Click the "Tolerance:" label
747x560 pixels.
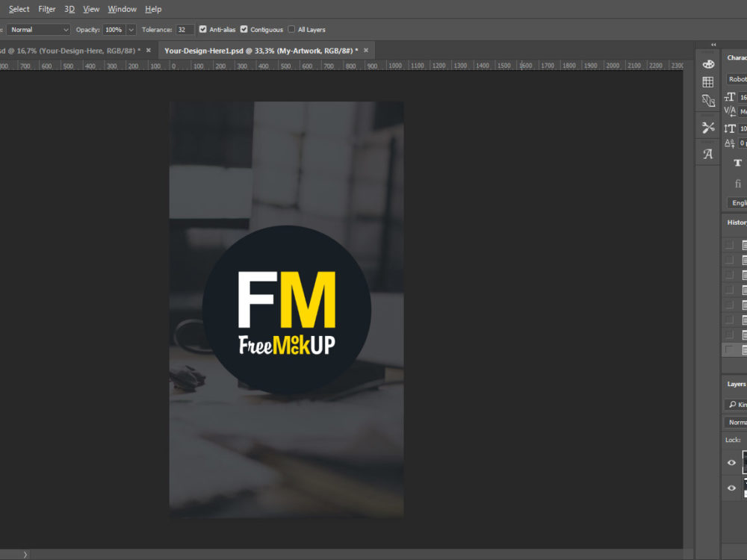pos(157,30)
